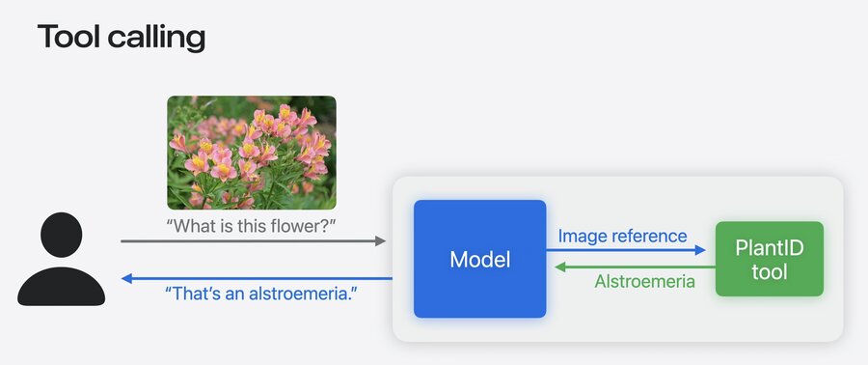Image resolution: width=868 pixels, height=365 pixels.
Task: Click the user silhouette icon
Action: click(62, 259)
